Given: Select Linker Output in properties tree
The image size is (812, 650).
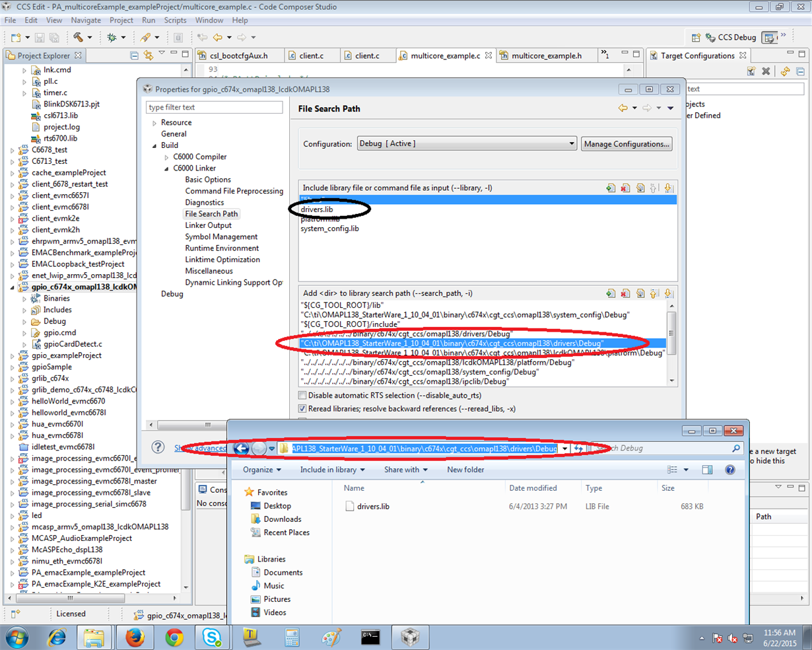Looking at the screenshot, I should point(208,225).
